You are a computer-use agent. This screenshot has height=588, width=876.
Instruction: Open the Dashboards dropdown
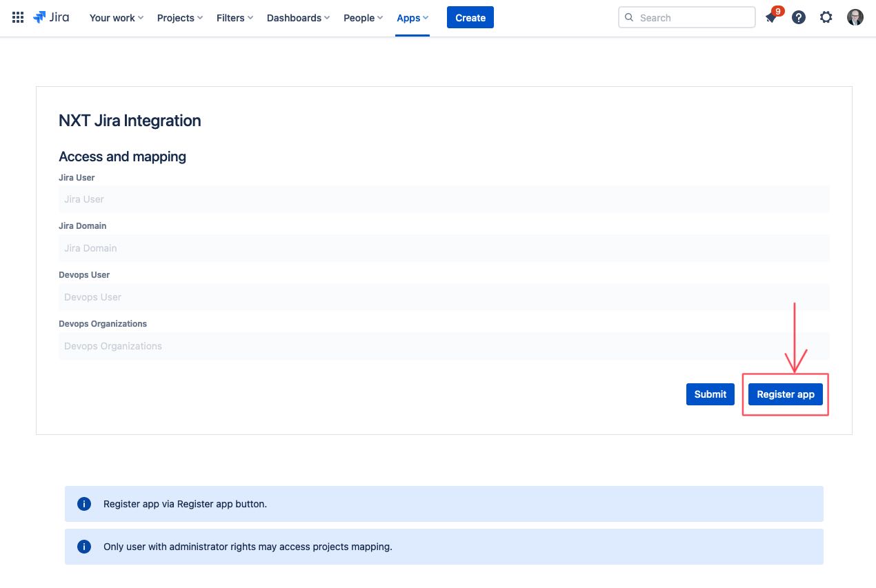click(298, 18)
